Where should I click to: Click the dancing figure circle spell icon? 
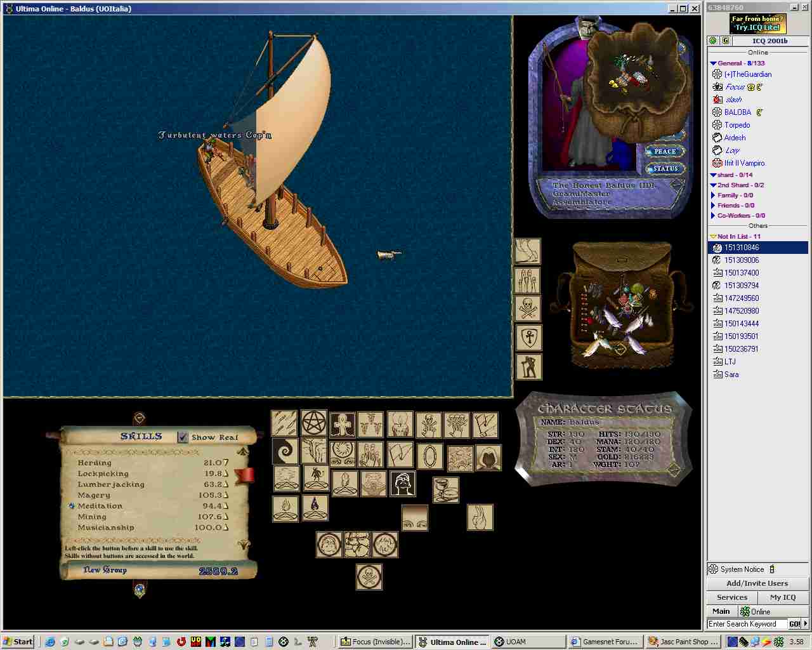point(315,477)
